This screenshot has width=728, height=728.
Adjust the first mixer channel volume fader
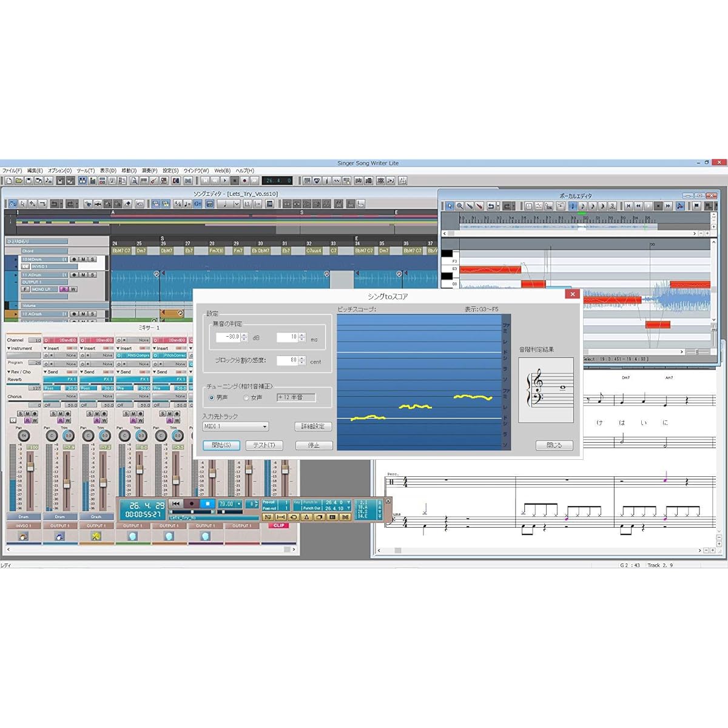coord(30,466)
